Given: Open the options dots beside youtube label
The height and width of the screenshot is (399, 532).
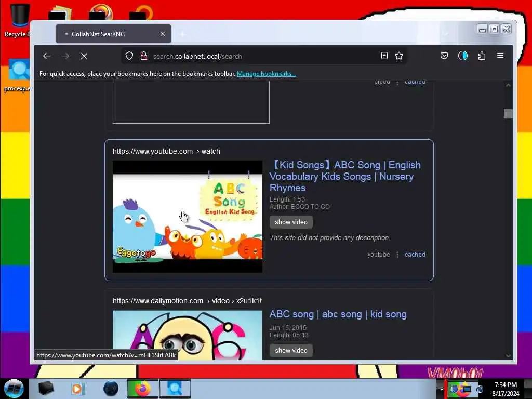Looking at the screenshot, I should point(397,255).
